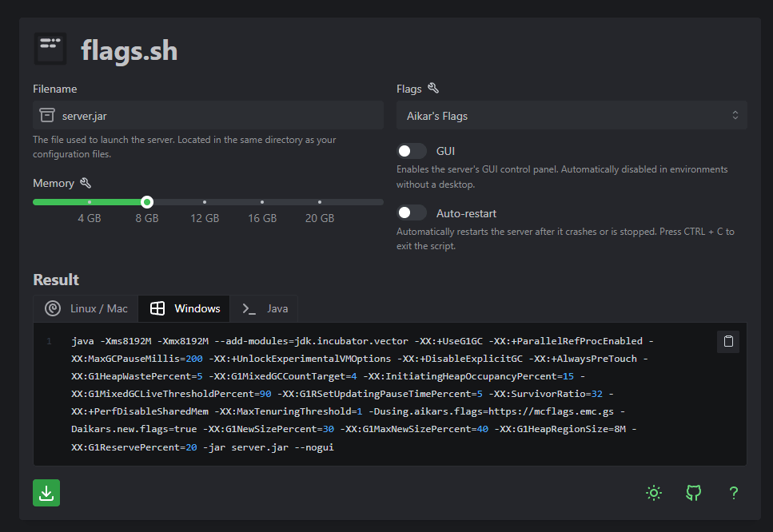This screenshot has width=773, height=532.
Task: Open help via the question mark icon
Action: click(733, 493)
